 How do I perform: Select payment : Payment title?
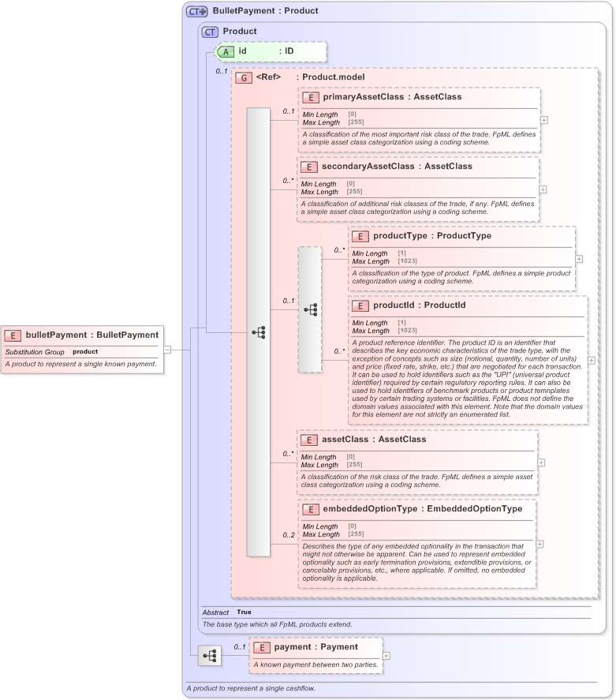tap(315, 647)
